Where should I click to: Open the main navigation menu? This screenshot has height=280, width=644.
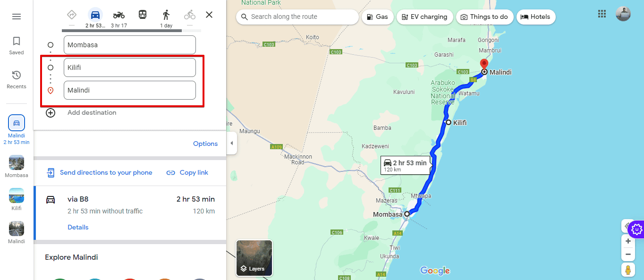click(16, 16)
